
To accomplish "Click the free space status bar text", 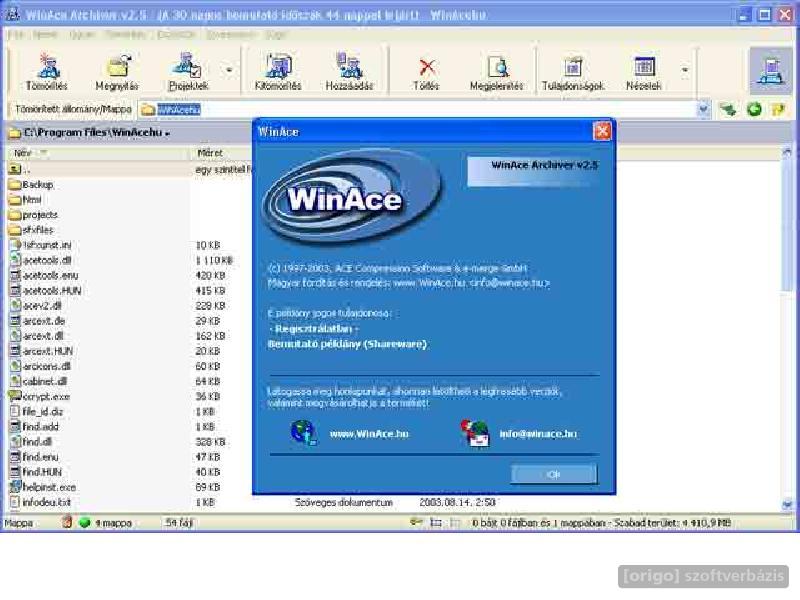I will coord(672,522).
